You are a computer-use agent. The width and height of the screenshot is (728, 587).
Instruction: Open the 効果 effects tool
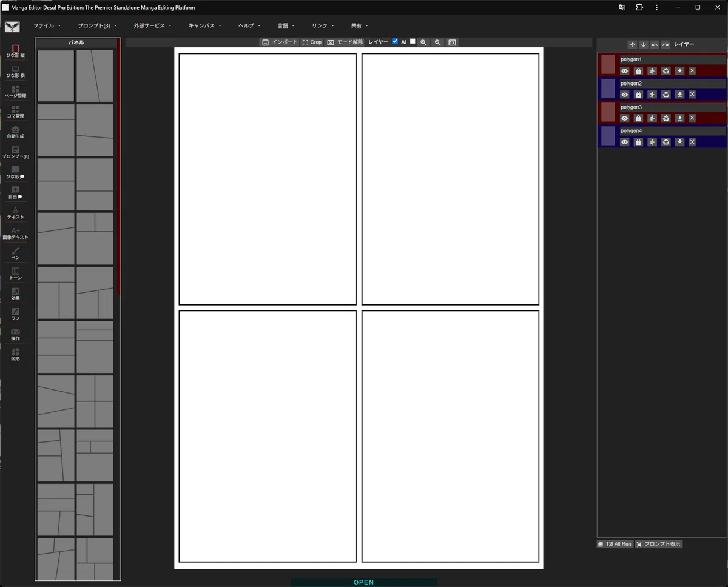pos(15,294)
